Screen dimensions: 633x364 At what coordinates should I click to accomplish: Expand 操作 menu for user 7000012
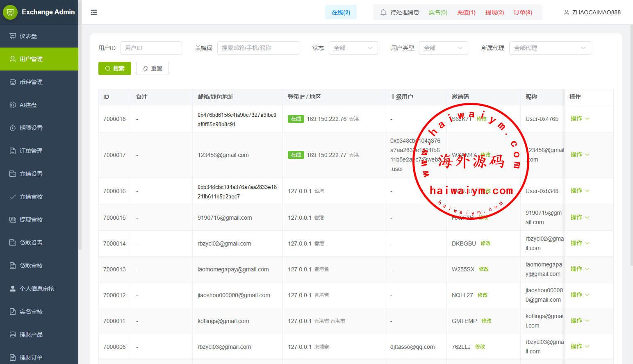[x=580, y=295]
